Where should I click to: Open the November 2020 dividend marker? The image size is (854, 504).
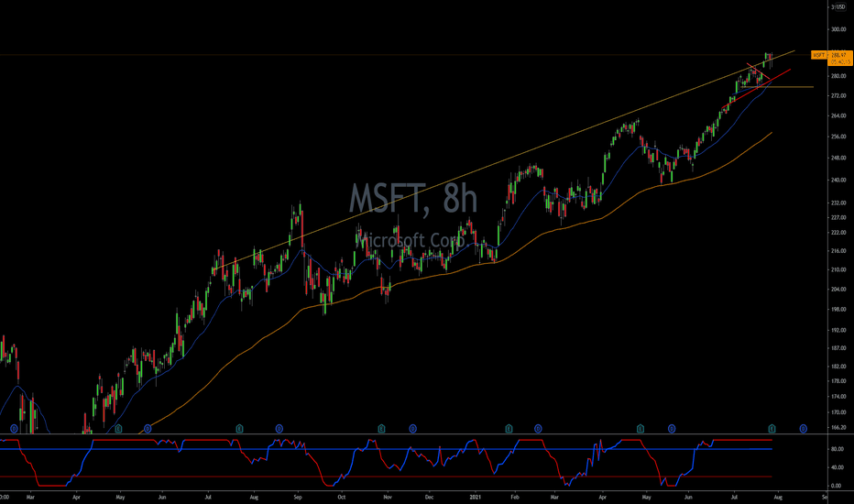pyautogui.click(x=413, y=429)
